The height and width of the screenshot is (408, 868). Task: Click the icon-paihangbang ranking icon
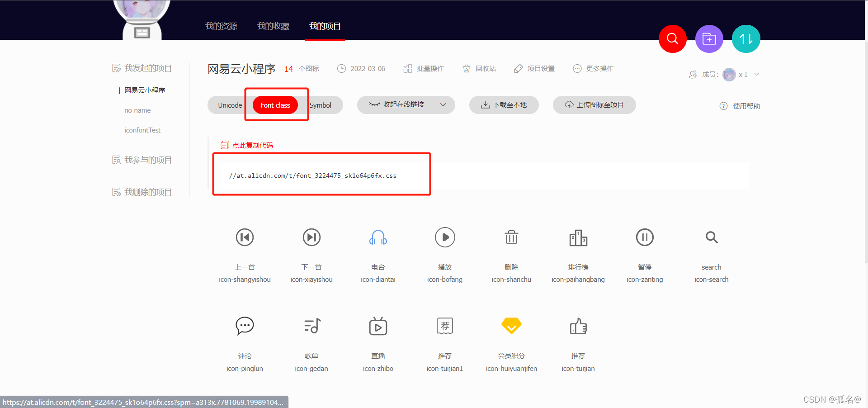click(x=578, y=237)
